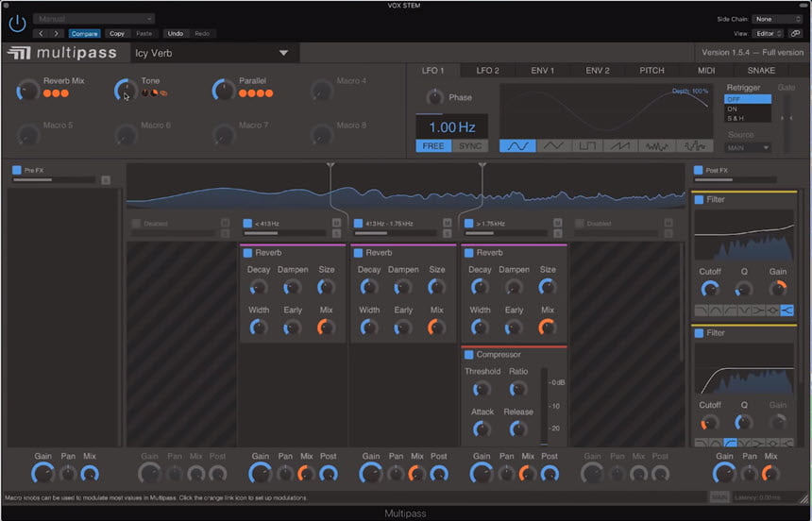
Task: Solo the <413 Hz band
Action: 337,233
